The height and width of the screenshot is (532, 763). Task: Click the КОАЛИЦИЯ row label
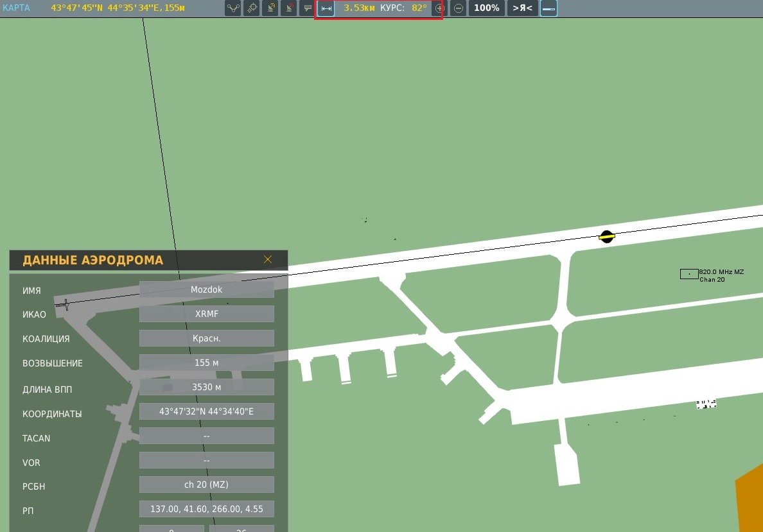(x=46, y=339)
